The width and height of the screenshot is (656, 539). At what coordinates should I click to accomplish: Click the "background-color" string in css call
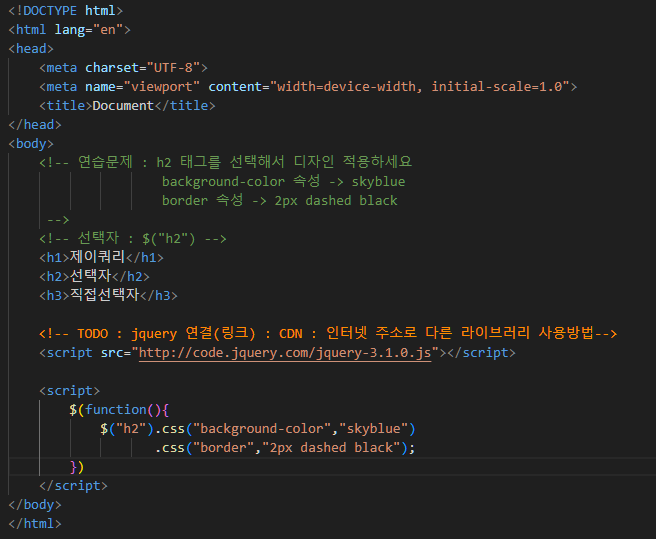[262, 429]
